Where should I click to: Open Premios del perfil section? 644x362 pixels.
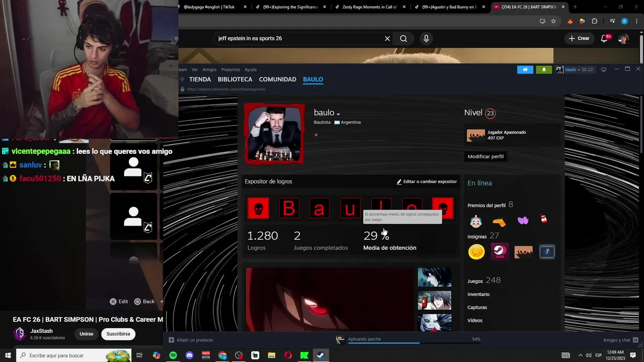(x=490, y=205)
